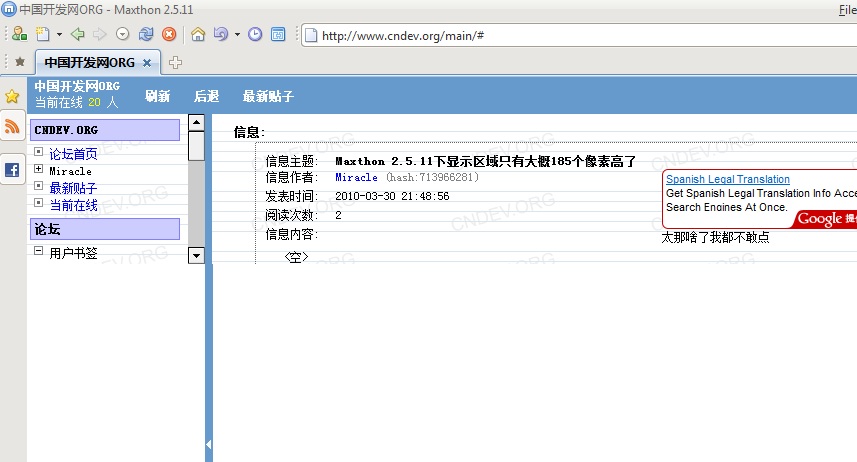The height and width of the screenshot is (462, 857).
Task: Click the round dropdown circle beside forward arrow
Action: coord(122,34)
